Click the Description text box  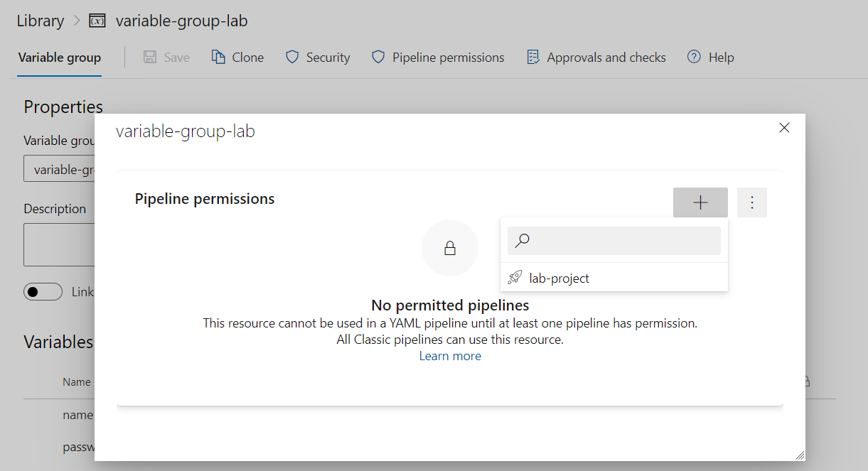[x=60, y=245]
